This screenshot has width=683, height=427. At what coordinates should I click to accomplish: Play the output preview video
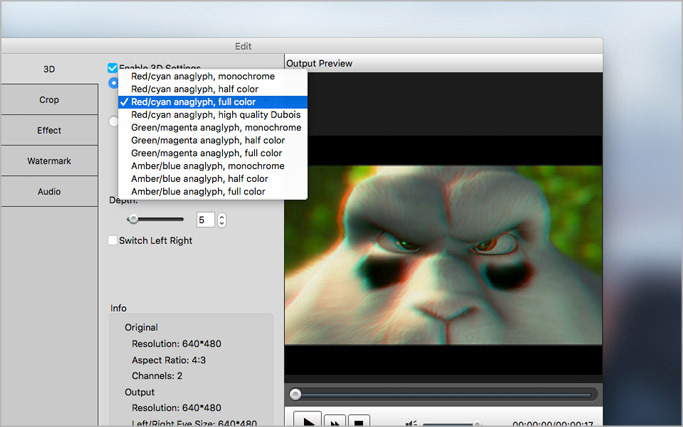308,420
